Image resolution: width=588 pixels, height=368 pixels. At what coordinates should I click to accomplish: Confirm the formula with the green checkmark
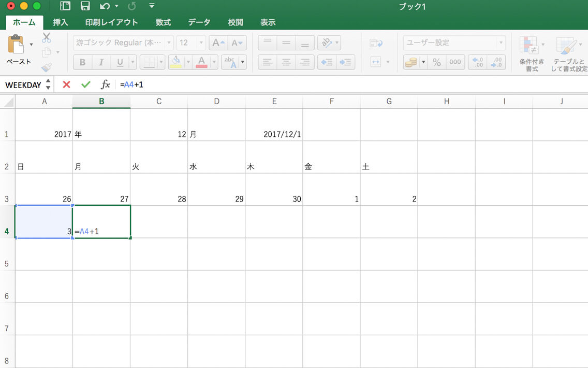coord(85,84)
